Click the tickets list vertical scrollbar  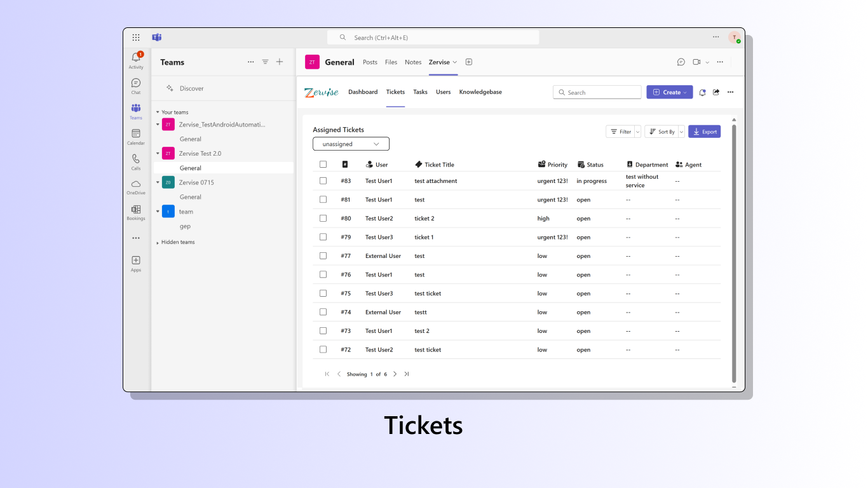(x=734, y=253)
